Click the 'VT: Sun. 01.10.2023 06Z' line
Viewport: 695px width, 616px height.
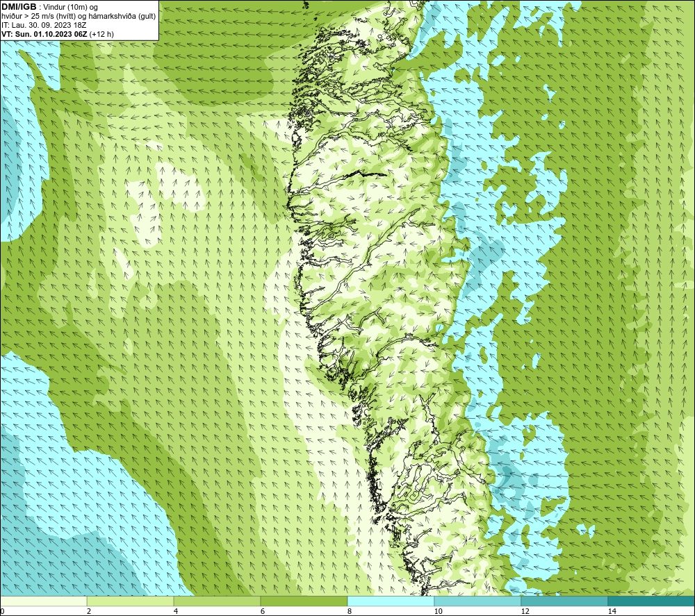click(x=44, y=34)
